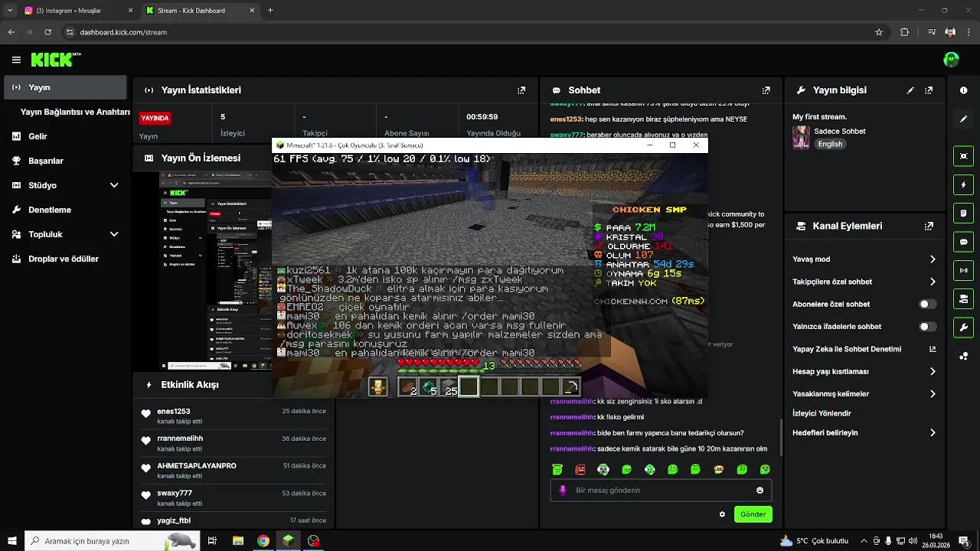
Task: Click the green KICK logo
Action: 52,60
